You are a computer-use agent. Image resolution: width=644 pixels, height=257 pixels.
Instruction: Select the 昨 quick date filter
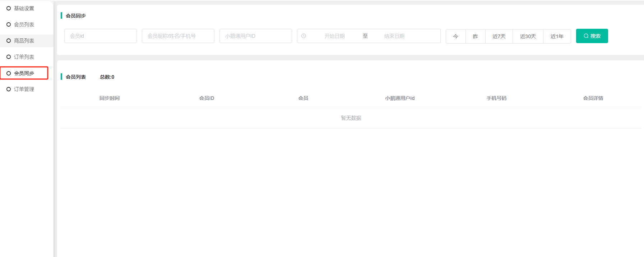click(x=475, y=36)
